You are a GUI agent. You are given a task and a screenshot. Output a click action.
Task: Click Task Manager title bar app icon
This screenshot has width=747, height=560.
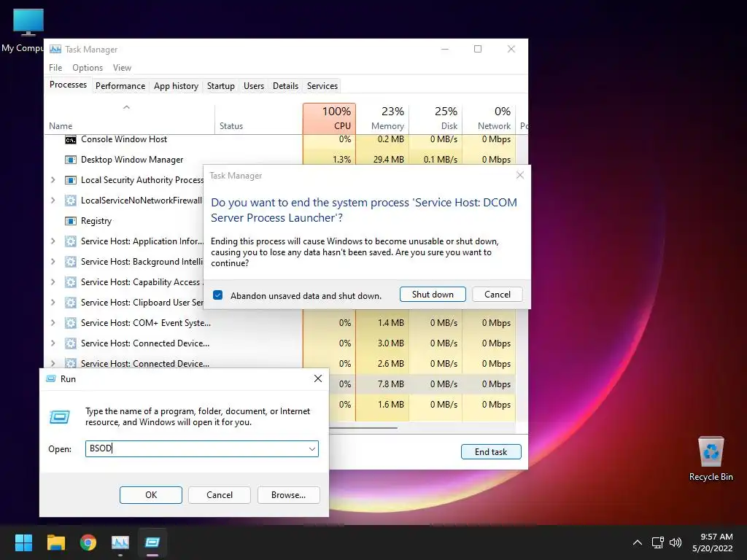[55, 49]
